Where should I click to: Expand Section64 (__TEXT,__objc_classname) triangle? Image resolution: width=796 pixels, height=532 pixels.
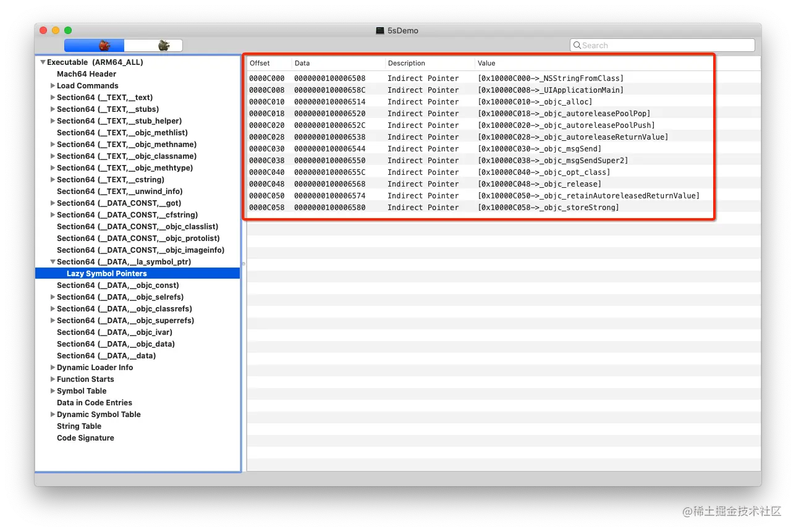click(x=53, y=156)
